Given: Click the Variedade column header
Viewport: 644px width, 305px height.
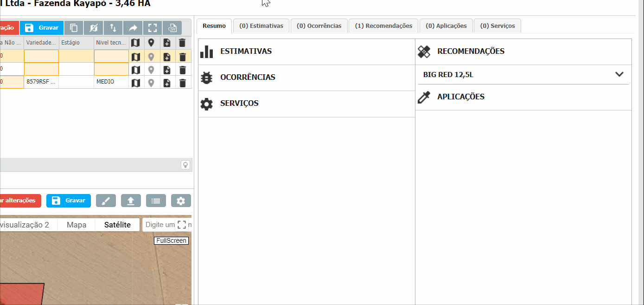Looking at the screenshot, I should (41, 43).
